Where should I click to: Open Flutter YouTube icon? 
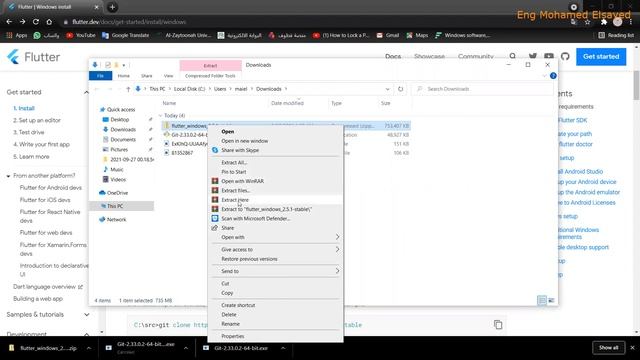pos(549,56)
